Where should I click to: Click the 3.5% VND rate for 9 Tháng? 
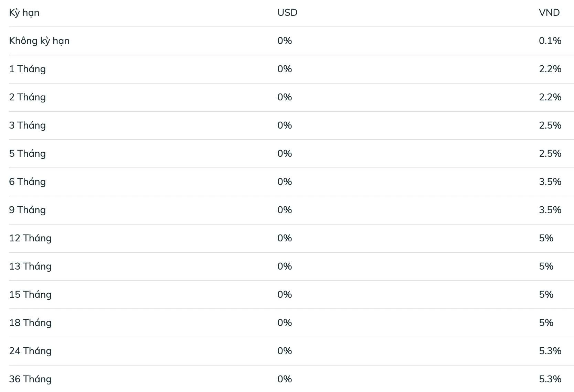tap(550, 210)
